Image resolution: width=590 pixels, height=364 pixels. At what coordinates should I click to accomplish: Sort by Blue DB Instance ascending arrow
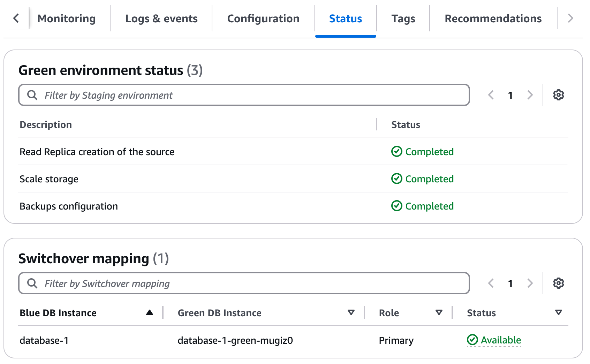pos(150,312)
